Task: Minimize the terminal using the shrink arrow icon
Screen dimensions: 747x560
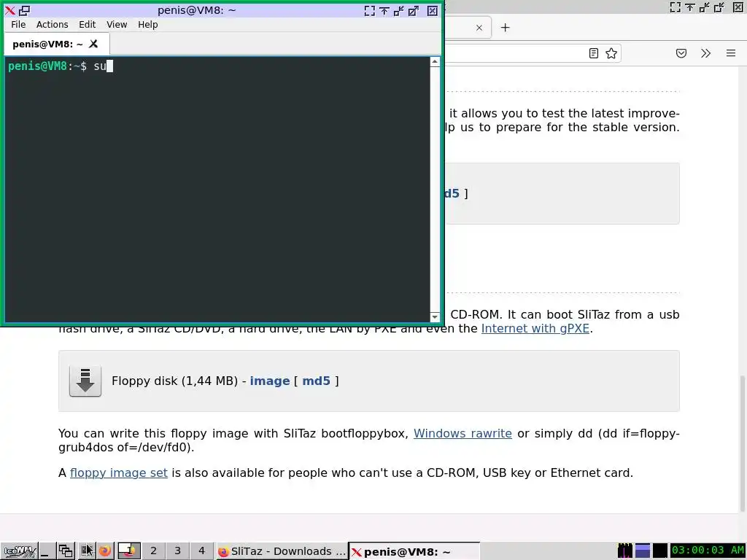Action: pyautogui.click(x=399, y=10)
